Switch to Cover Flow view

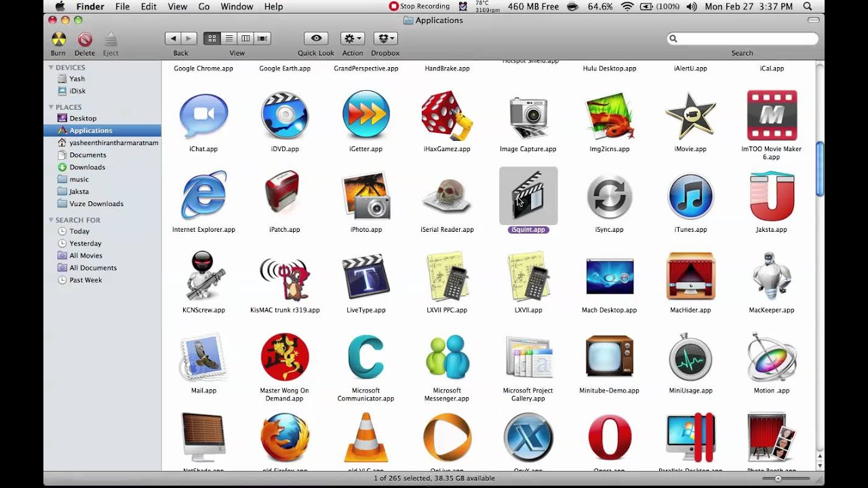point(263,39)
